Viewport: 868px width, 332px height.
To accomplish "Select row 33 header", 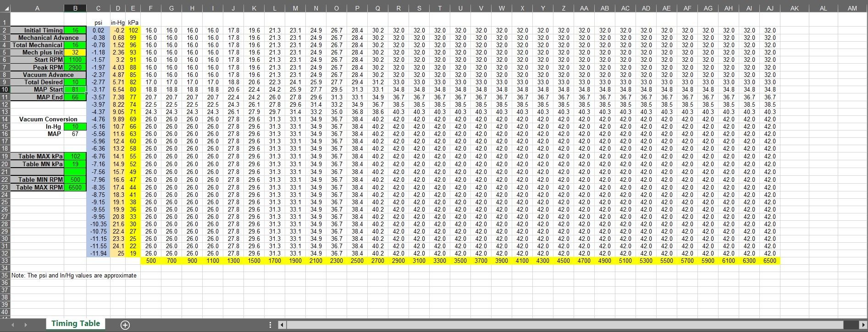I will pos(5,261).
